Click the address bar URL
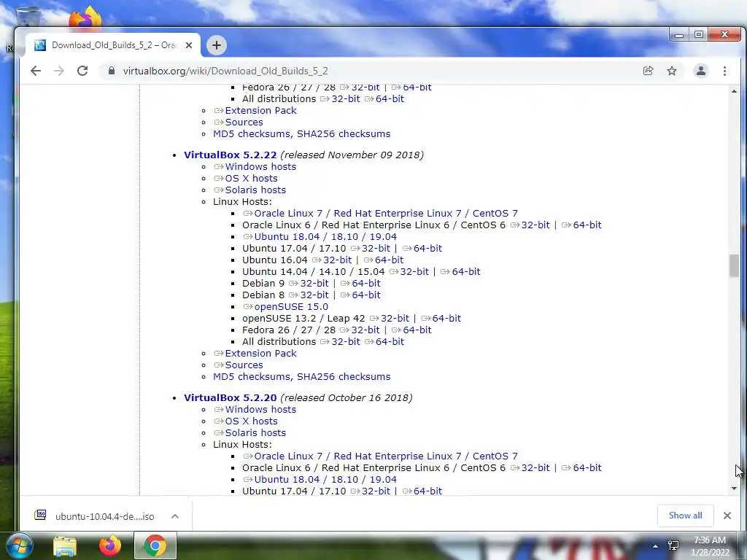 225,71
